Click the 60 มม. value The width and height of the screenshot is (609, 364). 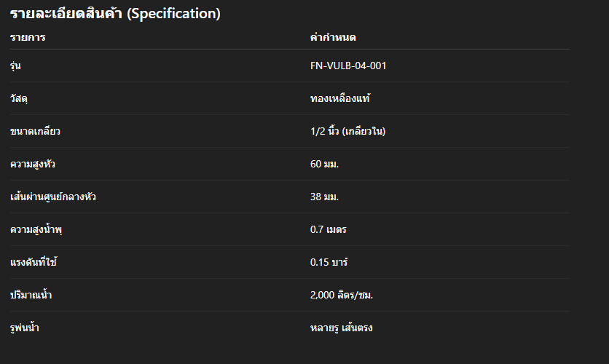point(325,164)
